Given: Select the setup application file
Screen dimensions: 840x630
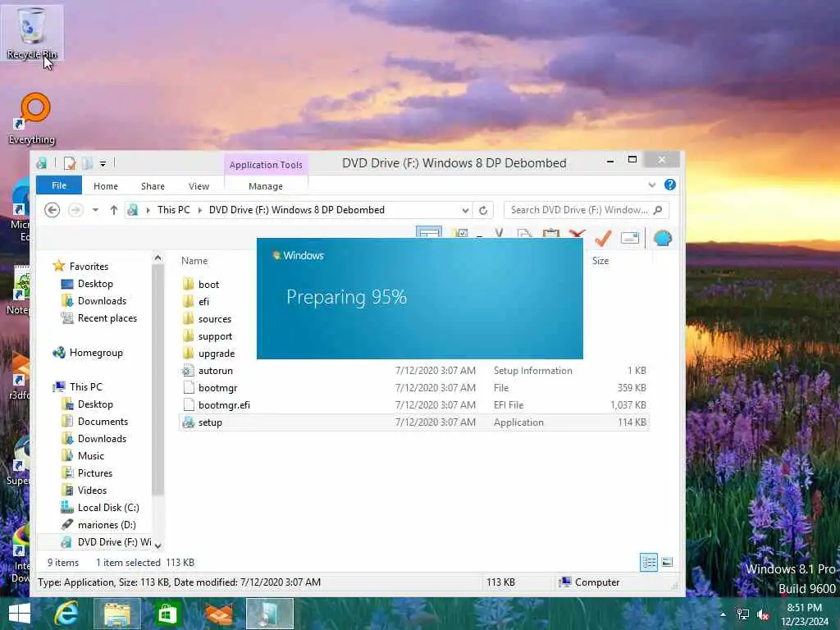Looking at the screenshot, I should pyautogui.click(x=413, y=422).
